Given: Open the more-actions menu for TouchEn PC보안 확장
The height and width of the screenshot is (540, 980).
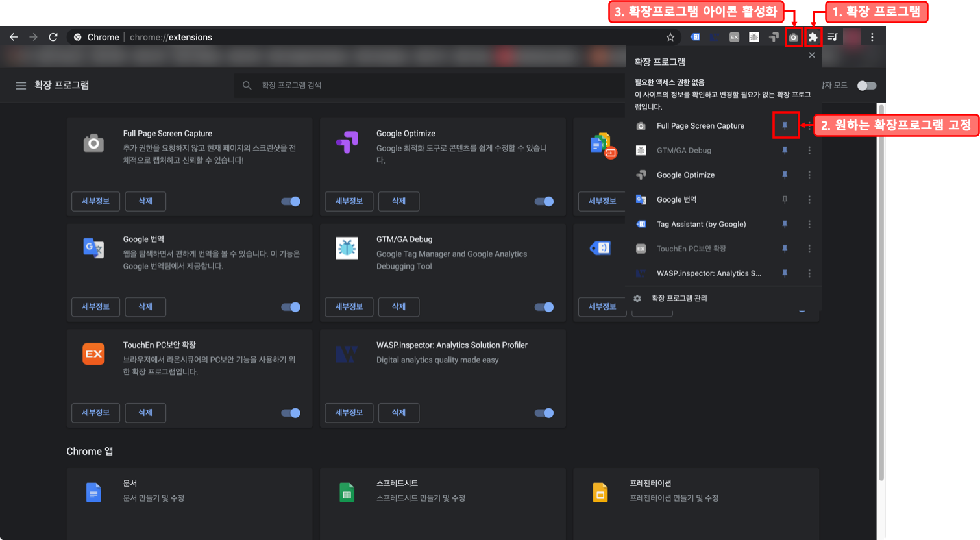Looking at the screenshot, I should point(809,249).
